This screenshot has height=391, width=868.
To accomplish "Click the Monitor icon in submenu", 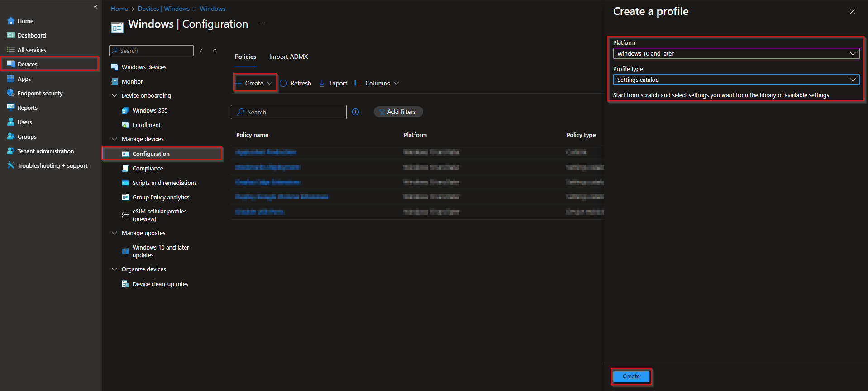I will tap(114, 81).
